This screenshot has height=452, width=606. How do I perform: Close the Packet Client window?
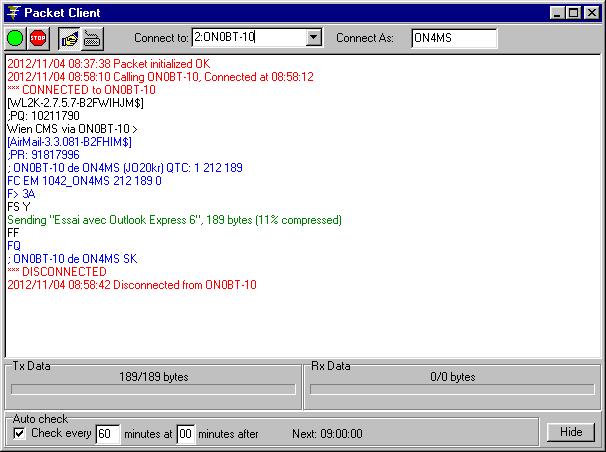(x=592, y=13)
